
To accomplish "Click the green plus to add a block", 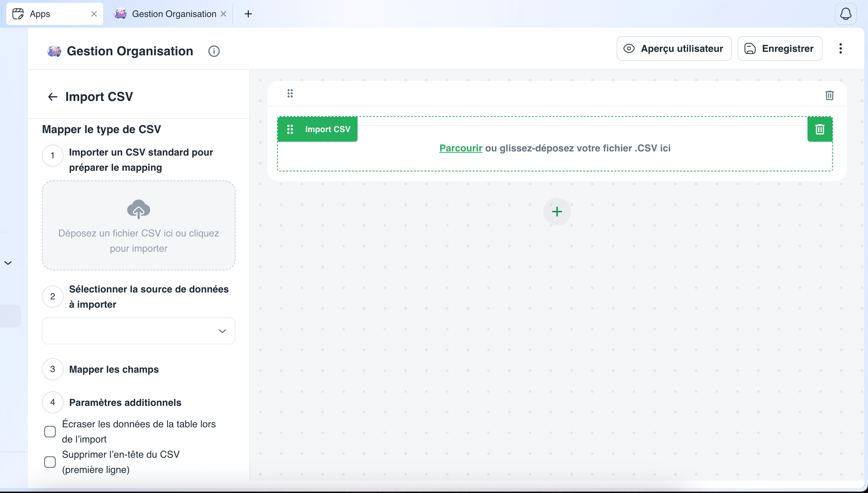I will [x=557, y=212].
